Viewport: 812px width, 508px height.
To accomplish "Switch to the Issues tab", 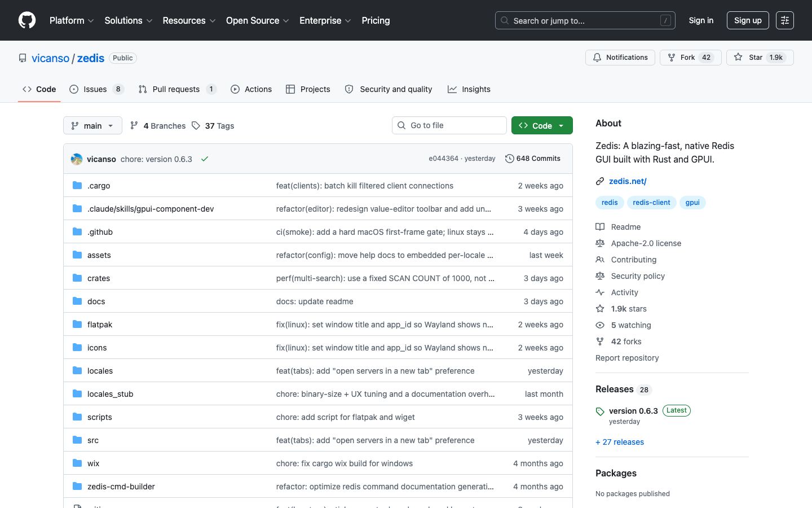I will (96, 89).
